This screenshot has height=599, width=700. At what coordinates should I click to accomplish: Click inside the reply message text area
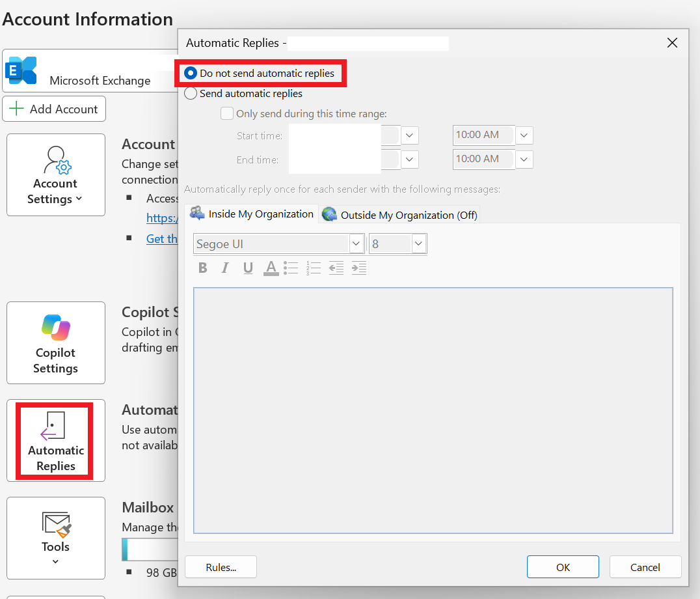pyautogui.click(x=433, y=410)
